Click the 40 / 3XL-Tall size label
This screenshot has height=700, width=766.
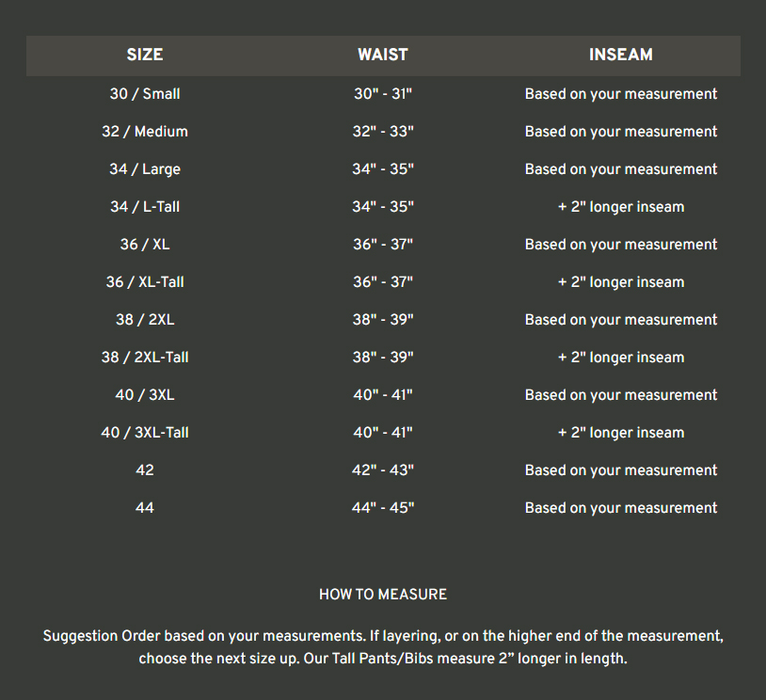pos(145,433)
